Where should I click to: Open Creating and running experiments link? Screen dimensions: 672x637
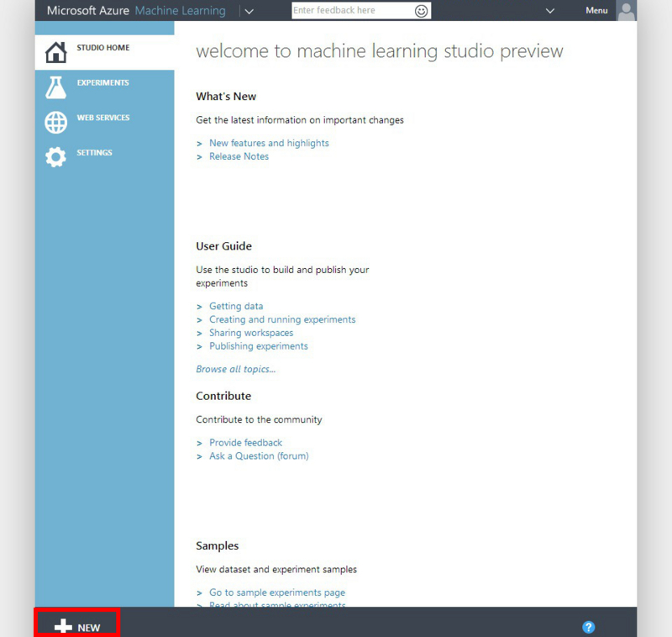pos(282,319)
